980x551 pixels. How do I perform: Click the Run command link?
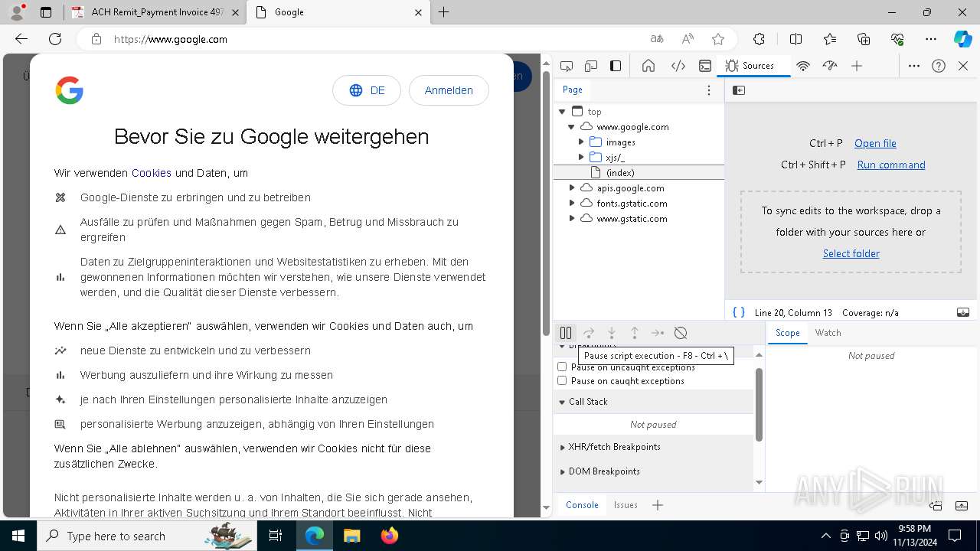pyautogui.click(x=891, y=165)
